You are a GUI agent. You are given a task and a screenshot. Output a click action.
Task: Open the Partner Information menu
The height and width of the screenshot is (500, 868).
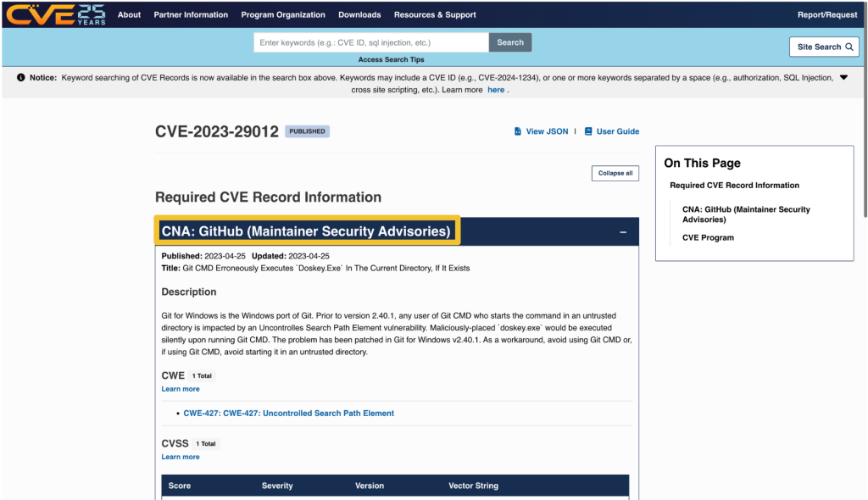click(191, 14)
